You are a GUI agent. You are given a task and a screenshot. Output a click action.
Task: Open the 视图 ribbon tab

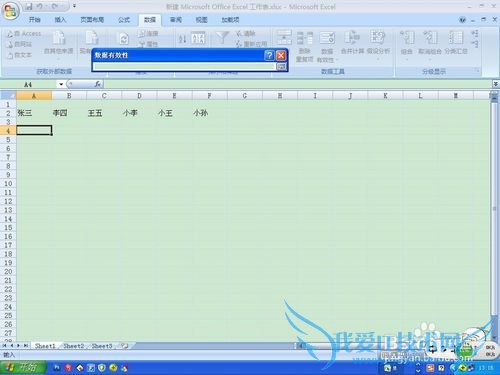(x=201, y=20)
